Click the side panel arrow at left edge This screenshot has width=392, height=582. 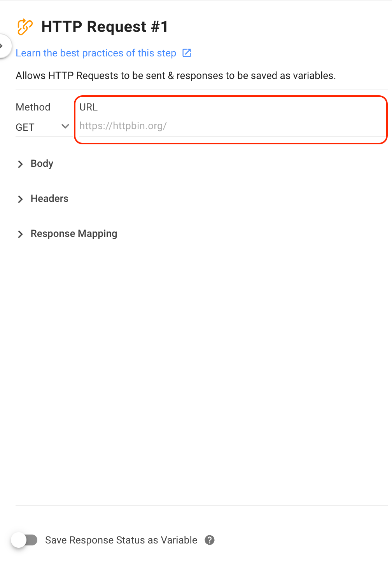pos(3,46)
